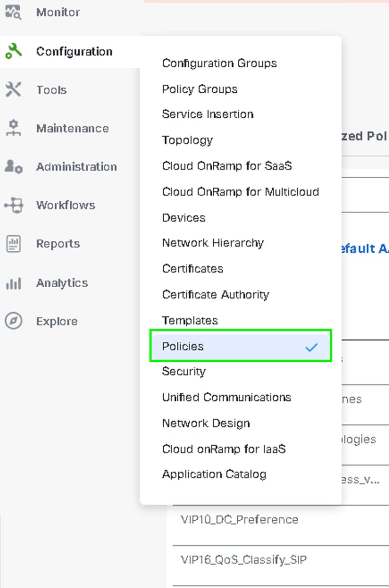Choose Configuration Groups from submenu
This screenshot has height=588, width=389.
tap(220, 64)
